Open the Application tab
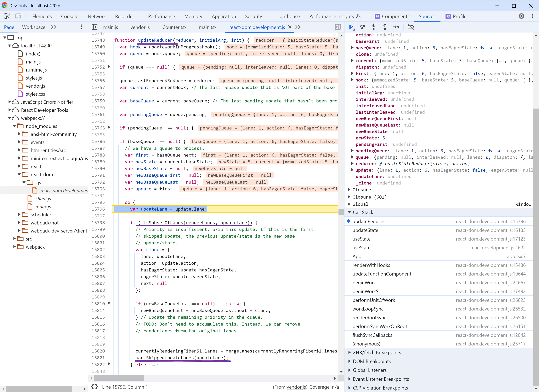Screen dimensions: 539x392 pos(224,16)
